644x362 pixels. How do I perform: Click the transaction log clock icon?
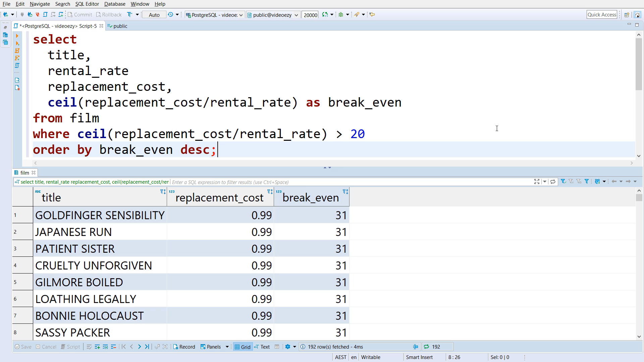(x=170, y=14)
